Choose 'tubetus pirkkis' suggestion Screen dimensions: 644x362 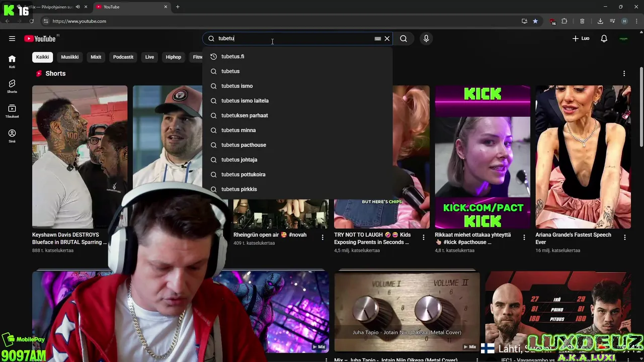[297, 189]
